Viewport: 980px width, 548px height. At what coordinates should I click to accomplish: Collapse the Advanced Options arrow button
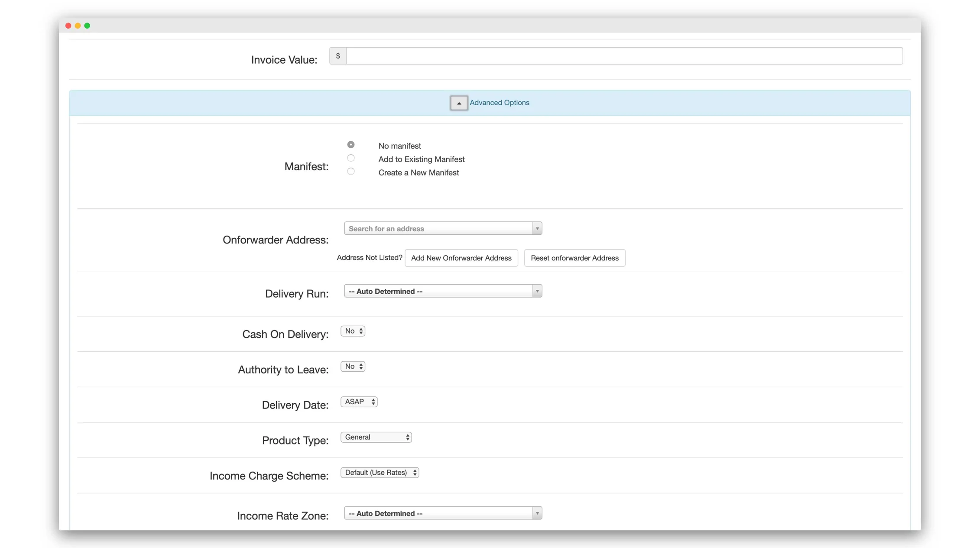(459, 103)
